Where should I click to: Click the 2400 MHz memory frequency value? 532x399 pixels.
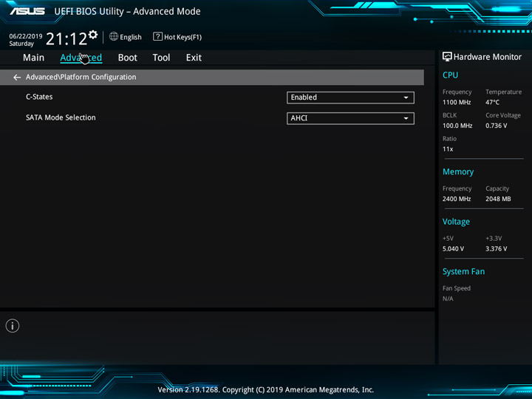(457, 199)
